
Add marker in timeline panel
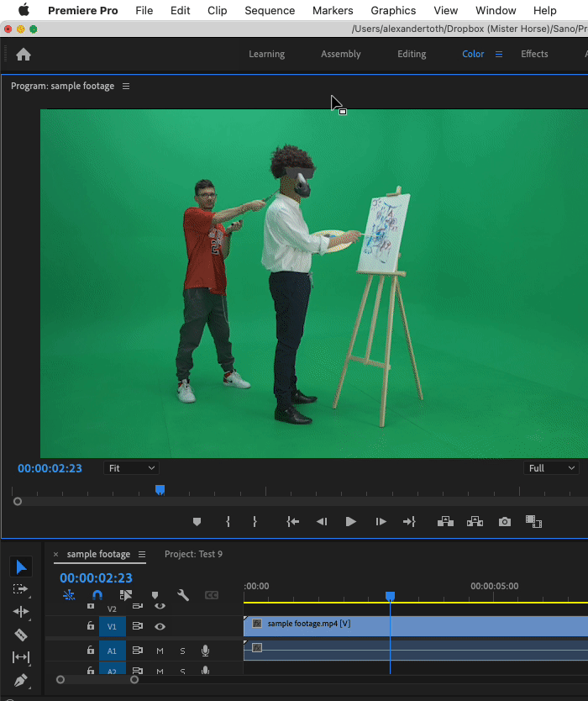pos(155,595)
